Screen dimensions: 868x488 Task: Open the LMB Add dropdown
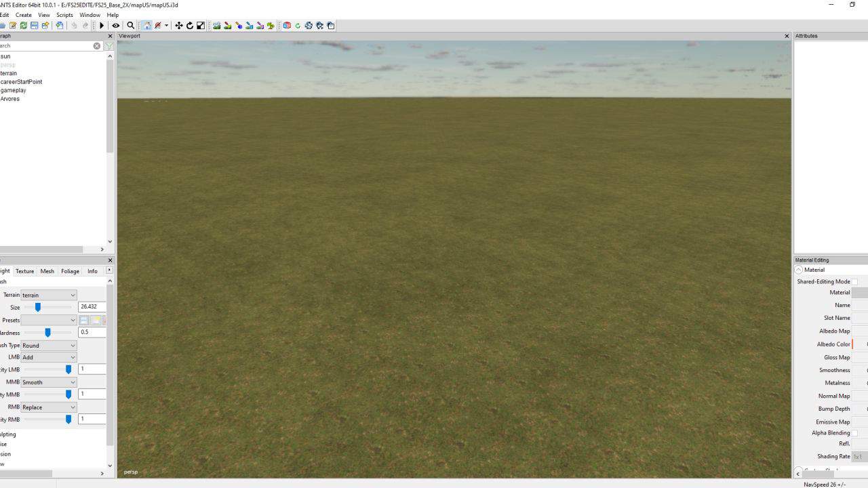[x=49, y=357]
